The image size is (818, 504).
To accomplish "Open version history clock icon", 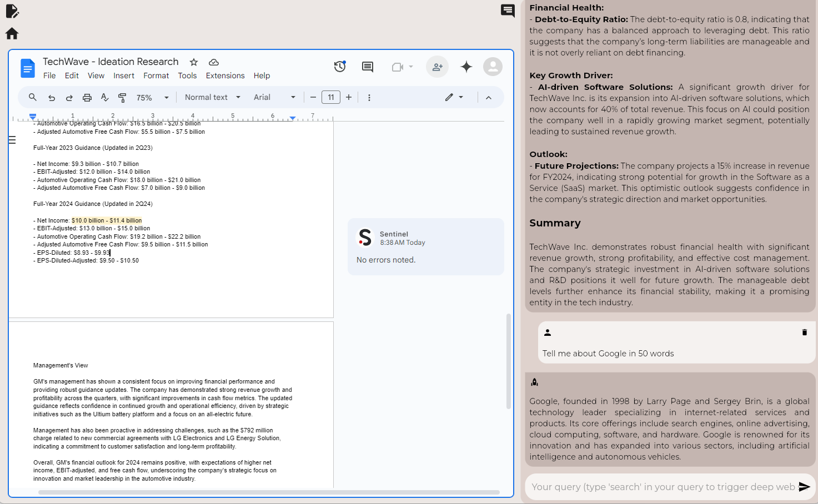I will tap(340, 67).
